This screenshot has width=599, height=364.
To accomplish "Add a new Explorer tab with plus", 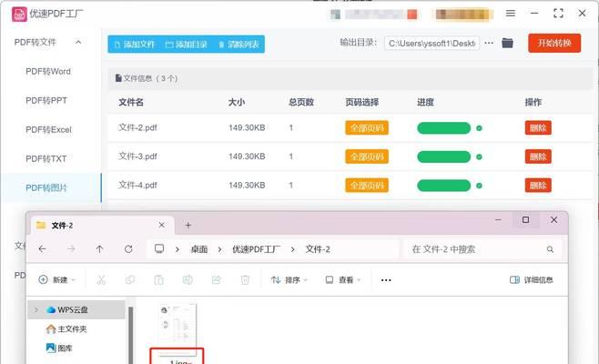I will 188,226.
